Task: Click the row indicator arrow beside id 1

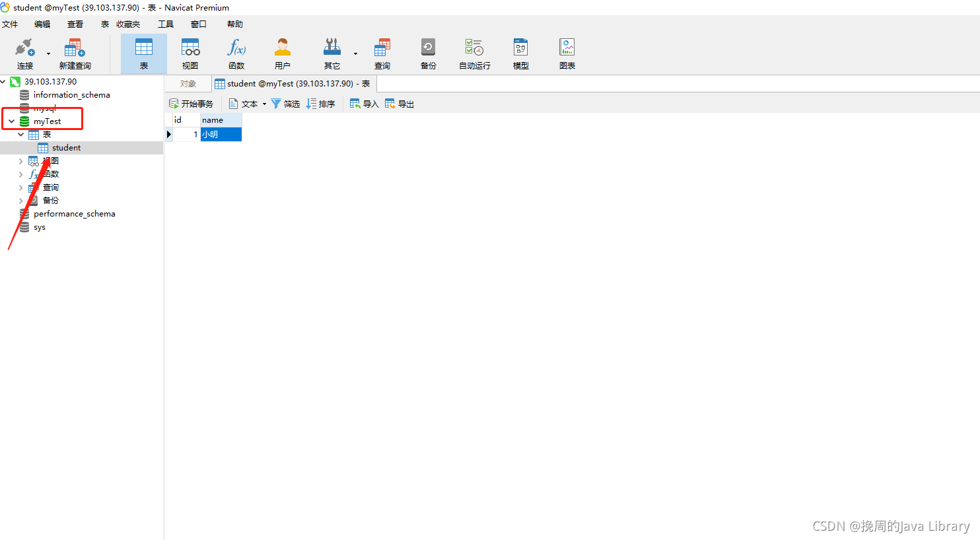Action: coord(169,134)
